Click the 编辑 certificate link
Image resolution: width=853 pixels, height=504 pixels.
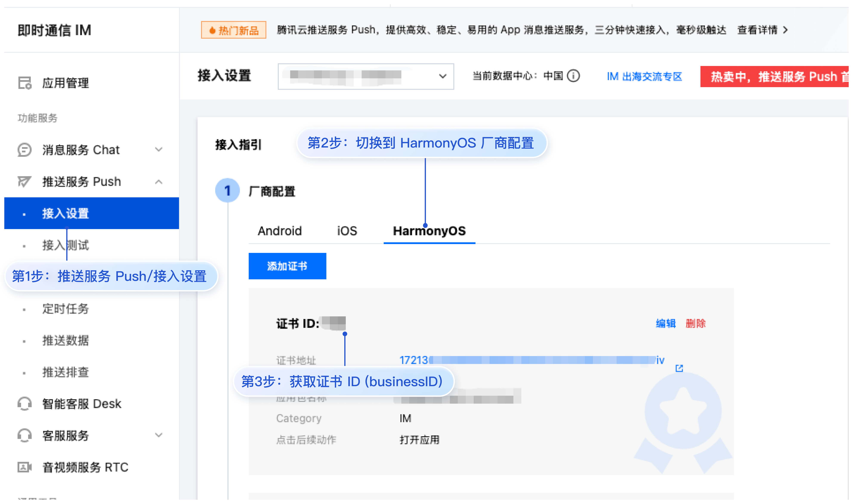click(x=665, y=323)
